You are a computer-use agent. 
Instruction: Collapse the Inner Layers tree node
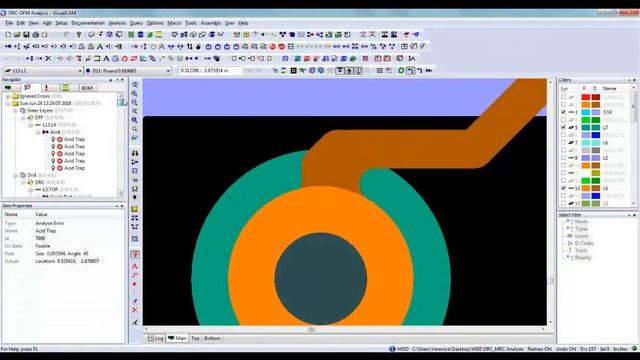[16, 111]
